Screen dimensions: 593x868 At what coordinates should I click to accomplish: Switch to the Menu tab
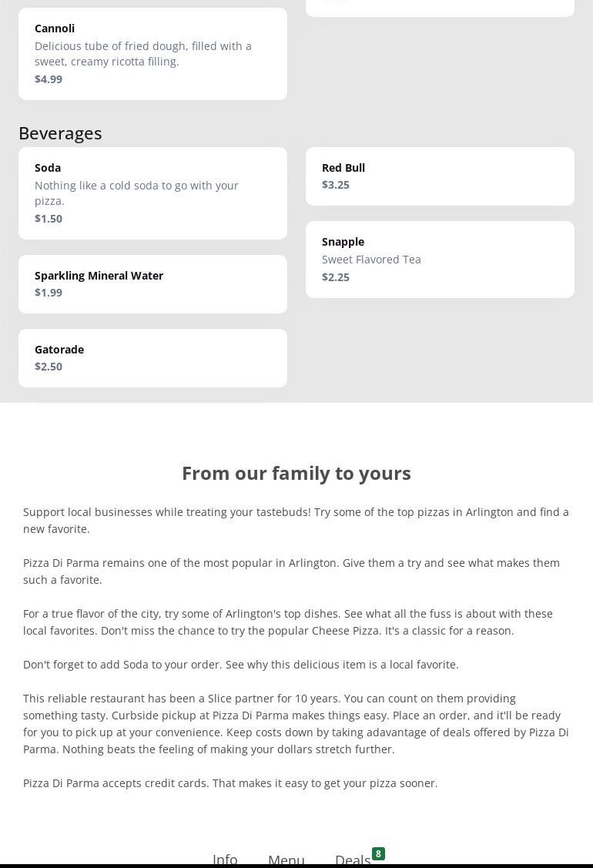coord(286,860)
